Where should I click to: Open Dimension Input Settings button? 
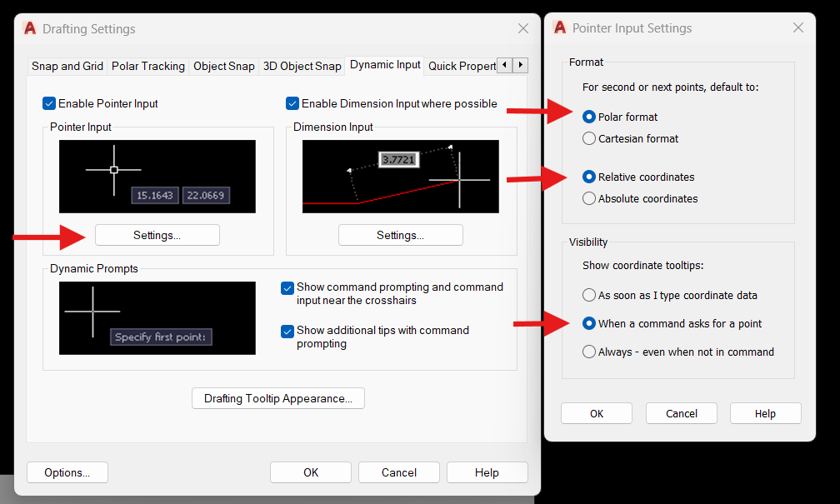click(400, 235)
